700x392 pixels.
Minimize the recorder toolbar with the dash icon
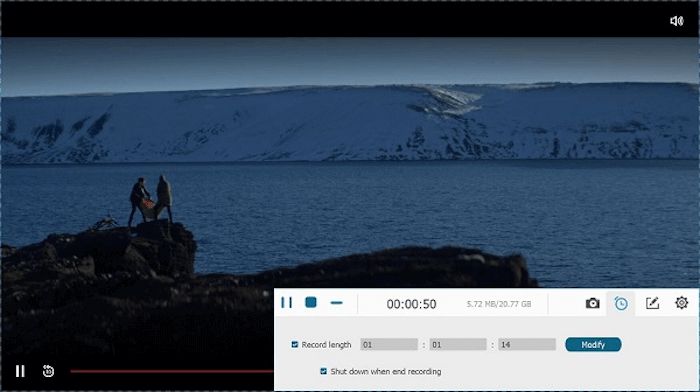pyautogui.click(x=336, y=303)
